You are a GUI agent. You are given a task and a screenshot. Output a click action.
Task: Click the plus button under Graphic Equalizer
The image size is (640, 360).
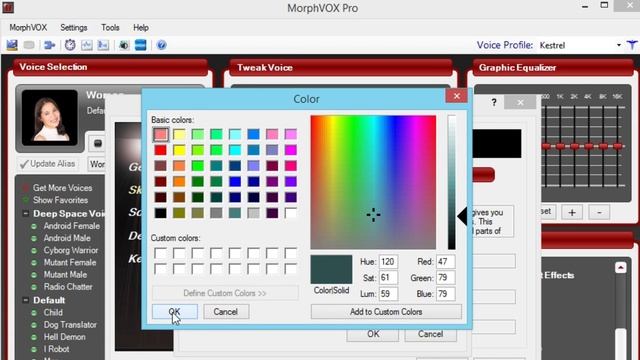pos(572,212)
